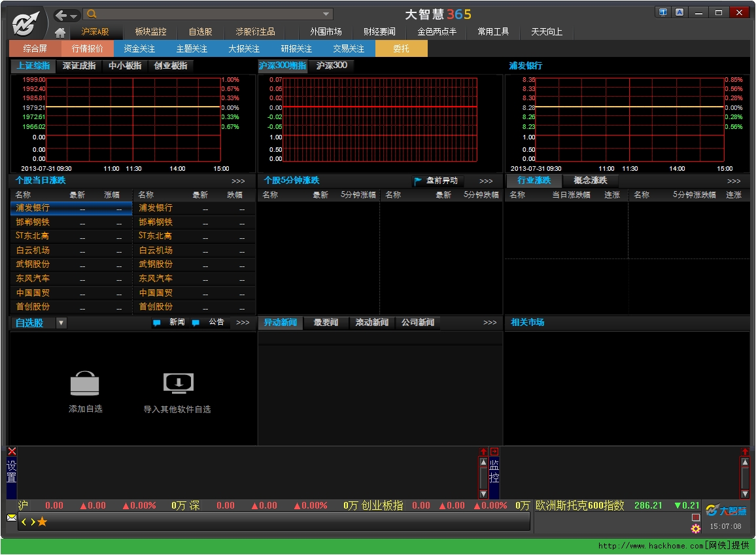Click the yellow gear icon near clock
756x555 pixels.
696,529
